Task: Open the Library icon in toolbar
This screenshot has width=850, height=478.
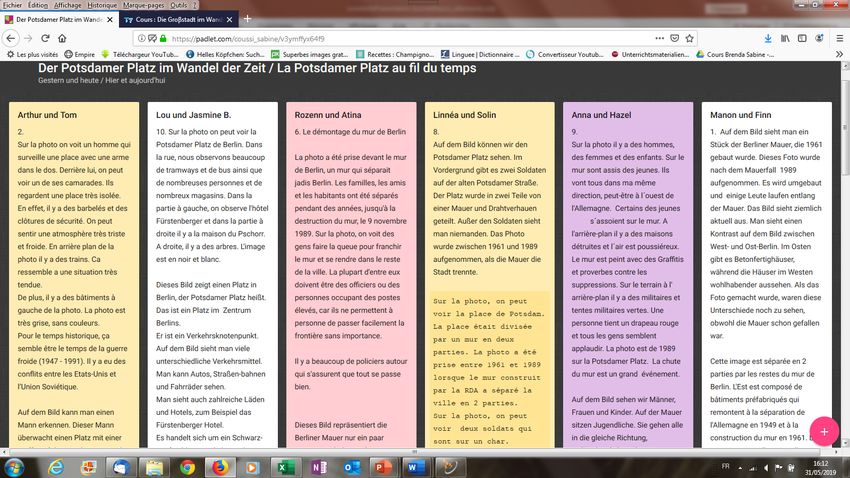Action: pyautogui.click(x=785, y=38)
